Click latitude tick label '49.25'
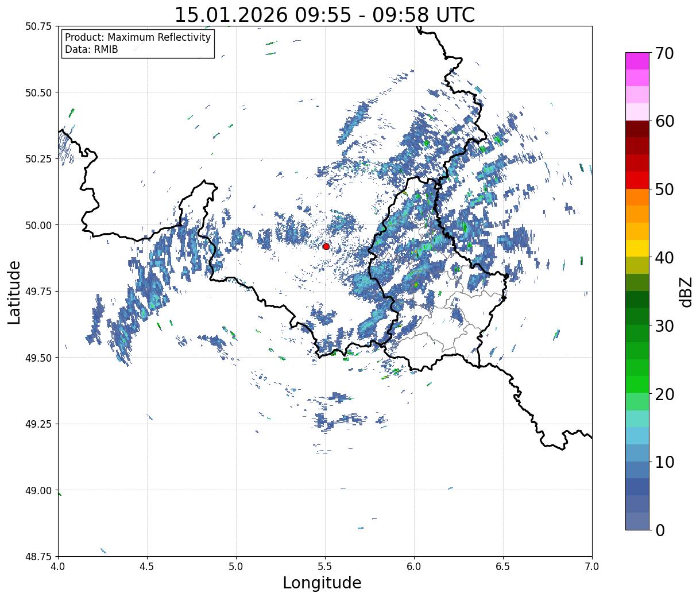The image size is (700, 597). pos(38,424)
